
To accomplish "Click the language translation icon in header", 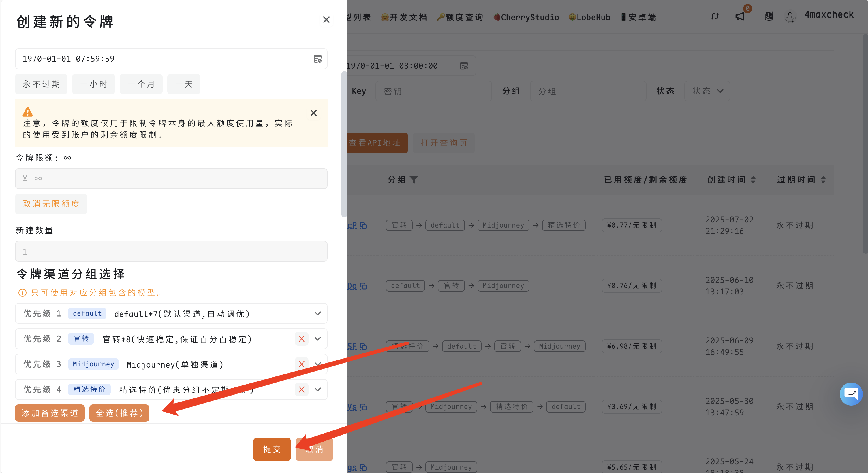I will pyautogui.click(x=769, y=16).
